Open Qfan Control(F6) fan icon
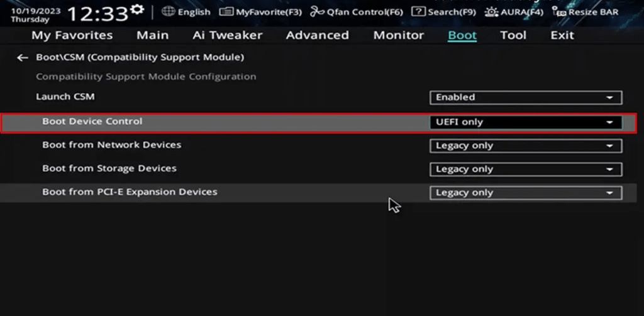 click(x=317, y=12)
